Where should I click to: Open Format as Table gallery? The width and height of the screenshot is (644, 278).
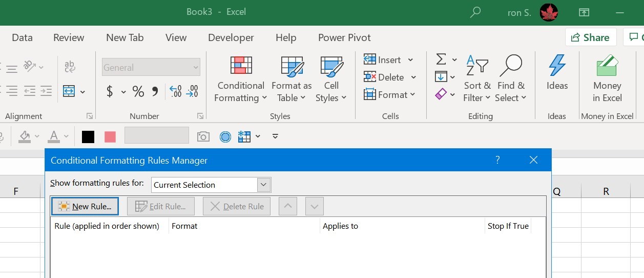pos(292,80)
